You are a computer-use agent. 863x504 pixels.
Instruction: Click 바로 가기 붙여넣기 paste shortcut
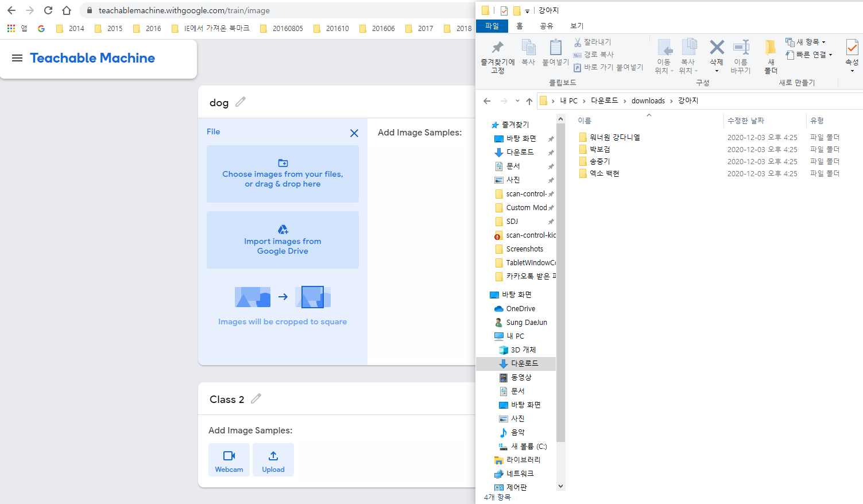click(609, 67)
